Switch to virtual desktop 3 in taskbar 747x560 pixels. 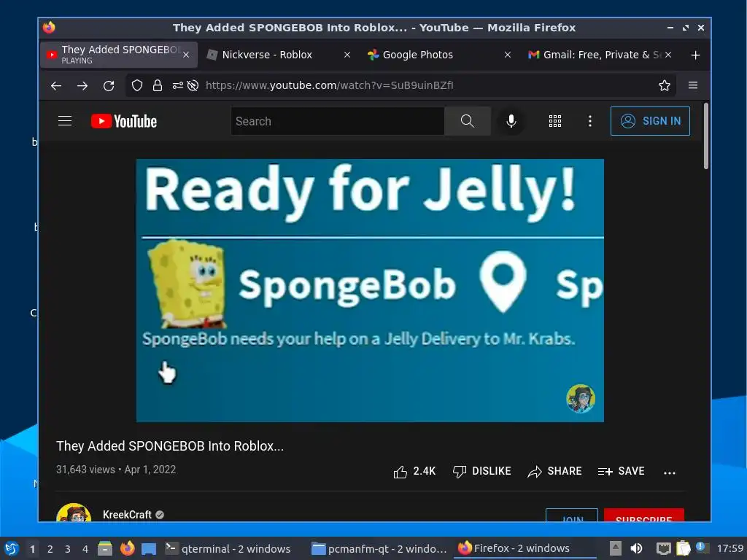point(68,549)
